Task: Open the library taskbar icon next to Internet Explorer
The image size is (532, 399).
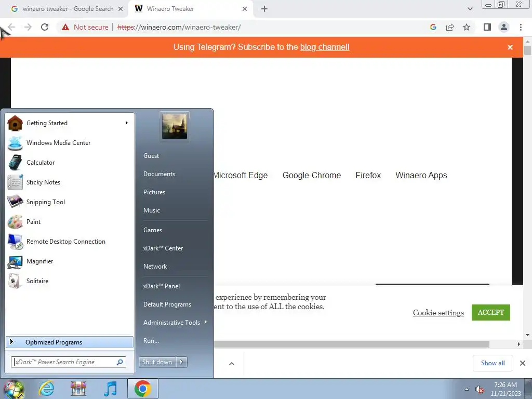Action: point(78,389)
